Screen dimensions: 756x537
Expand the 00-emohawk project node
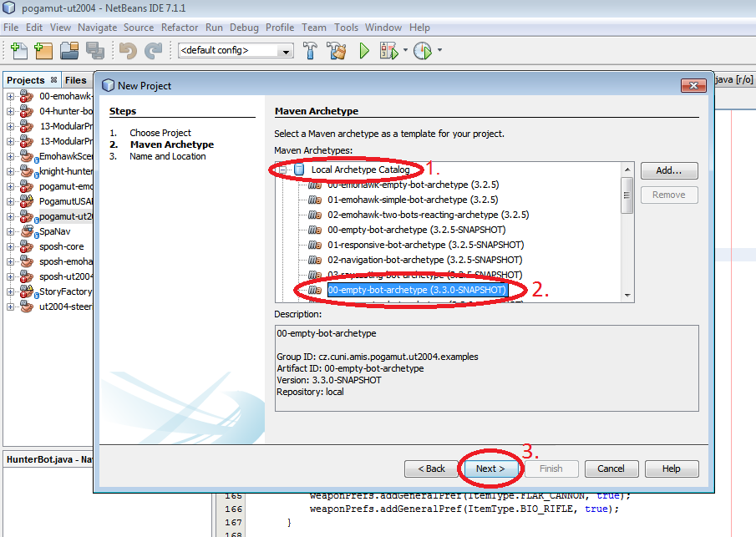click(x=10, y=96)
